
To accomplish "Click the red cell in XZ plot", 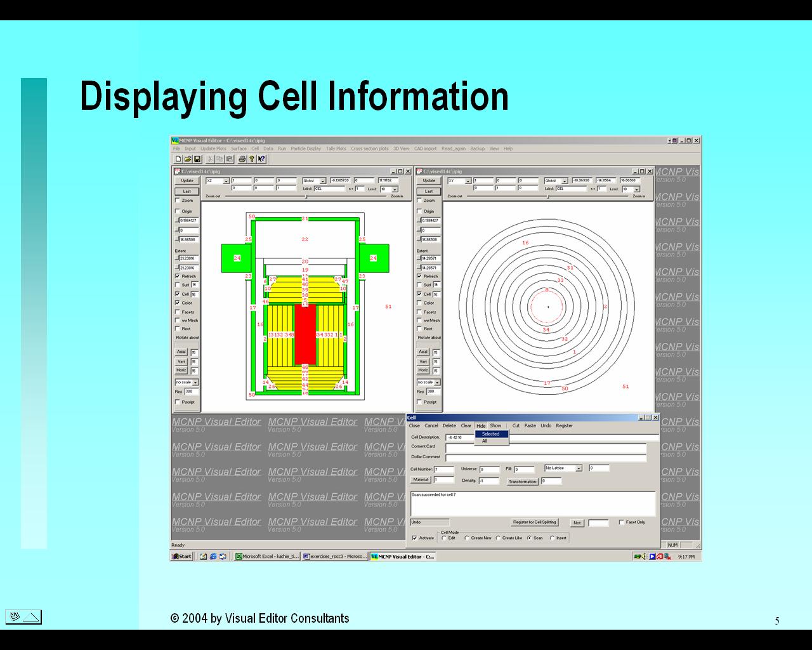I will [305, 334].
